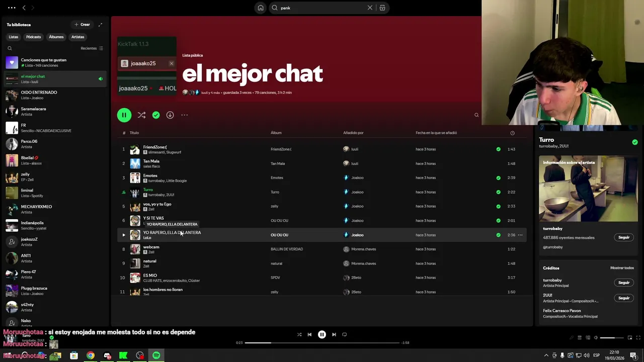
Task: Open lyrics microphone icon in player bar
Action: click(x=572, y=338)
